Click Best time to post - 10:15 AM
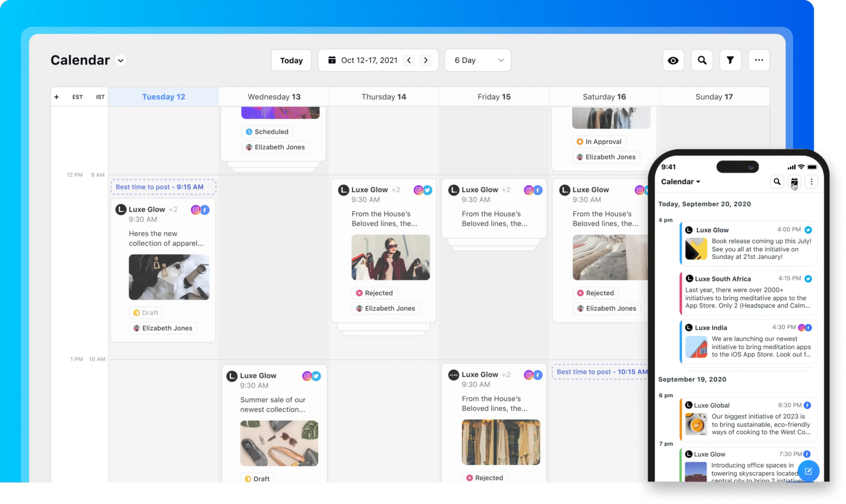846x504 pixels. click(601, 372)
